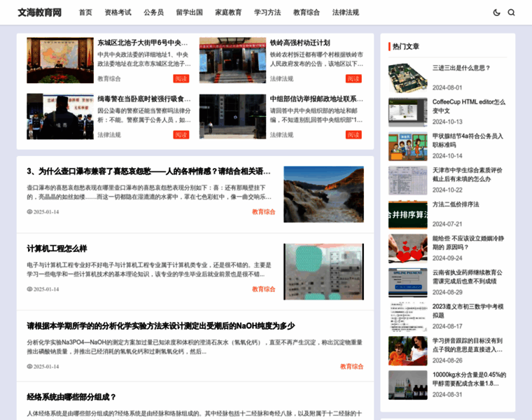Open hot article 10000kg水分含量是0.45%的甲醇
The image size is (532, 420).
469,379
